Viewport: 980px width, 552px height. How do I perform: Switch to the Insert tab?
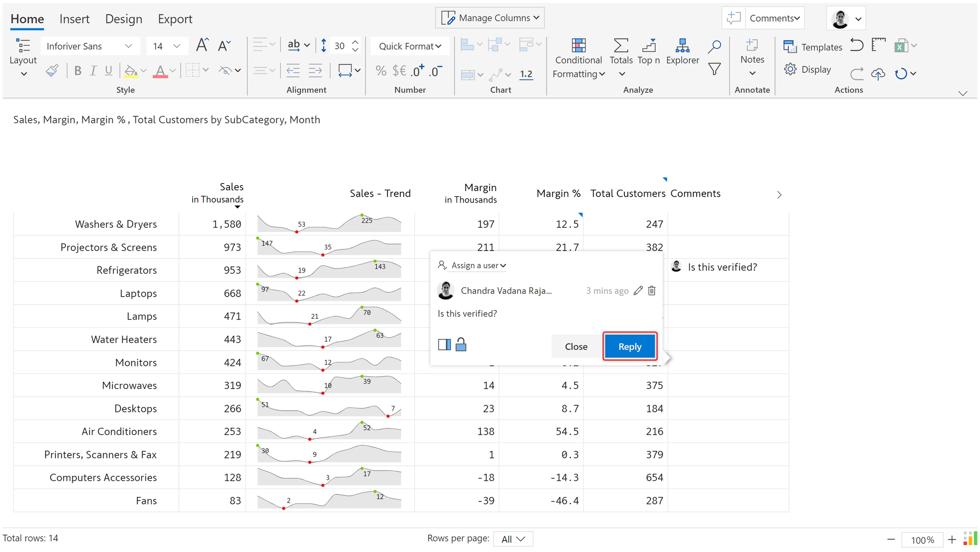(x=74, y=19)
